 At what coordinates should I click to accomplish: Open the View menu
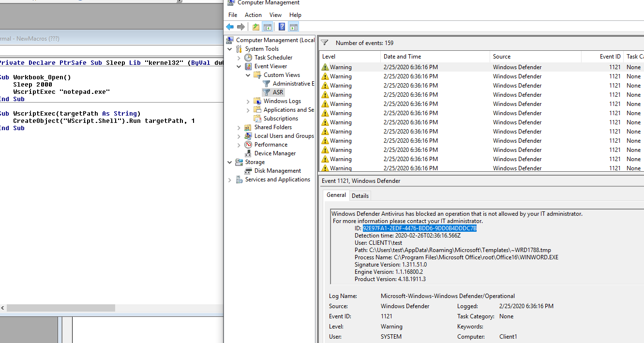coord(275,15)
